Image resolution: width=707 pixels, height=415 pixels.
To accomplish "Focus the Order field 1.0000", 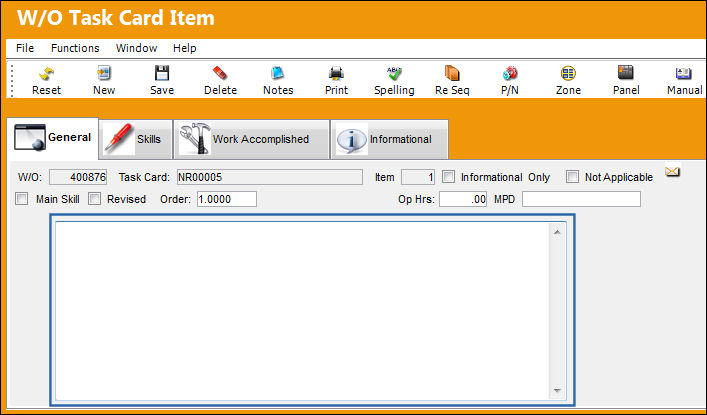I will click(x=227, y=199).
